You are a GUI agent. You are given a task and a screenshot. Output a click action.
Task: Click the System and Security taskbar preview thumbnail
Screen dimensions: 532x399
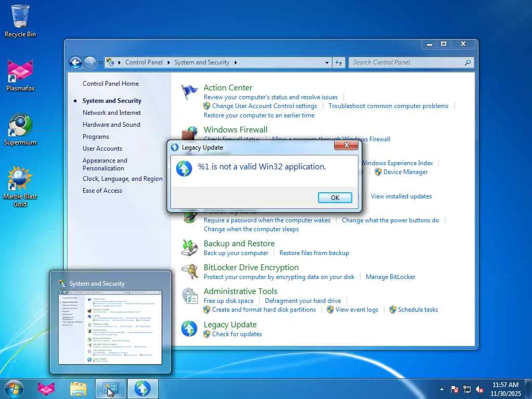[x=110, y=327]
